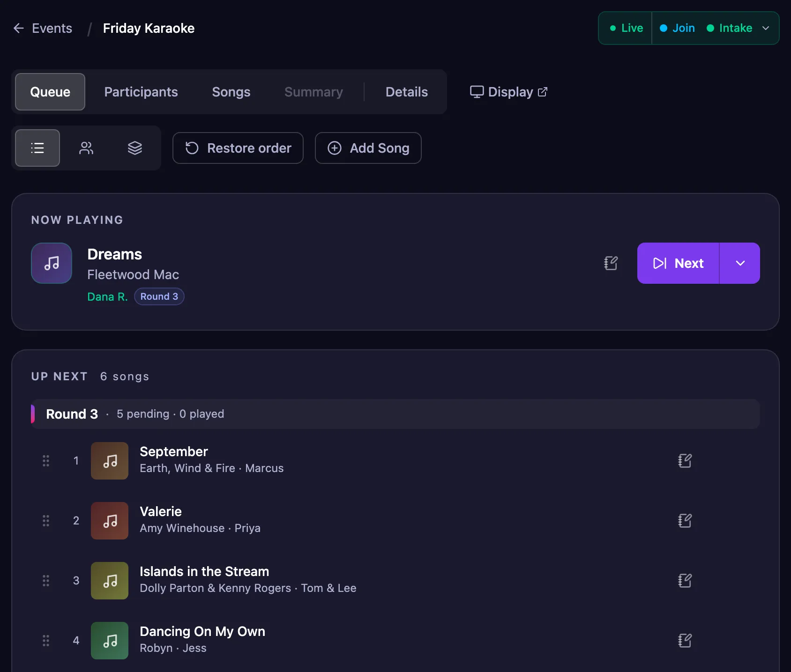Open notes icon for Dreams now playing
Screen dimensions: 791x672
tap(611, 263)
